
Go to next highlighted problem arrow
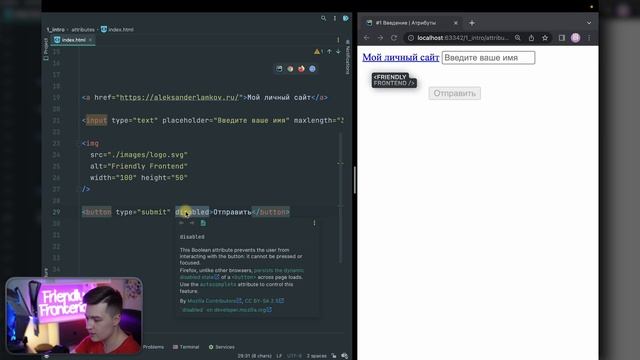tap(338, 51)
